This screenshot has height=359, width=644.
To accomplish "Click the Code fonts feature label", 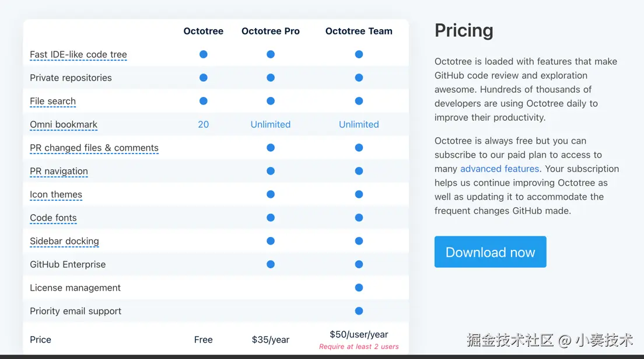I will (53, 218).
